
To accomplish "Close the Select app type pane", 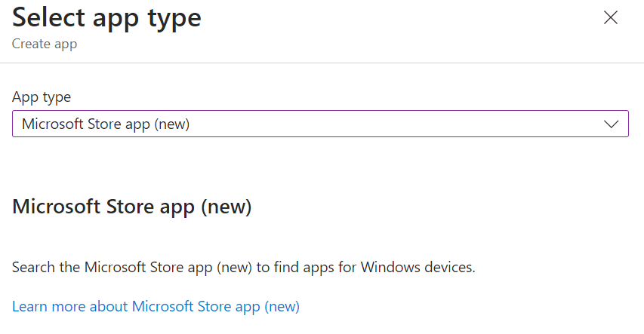I will (611, 17).
